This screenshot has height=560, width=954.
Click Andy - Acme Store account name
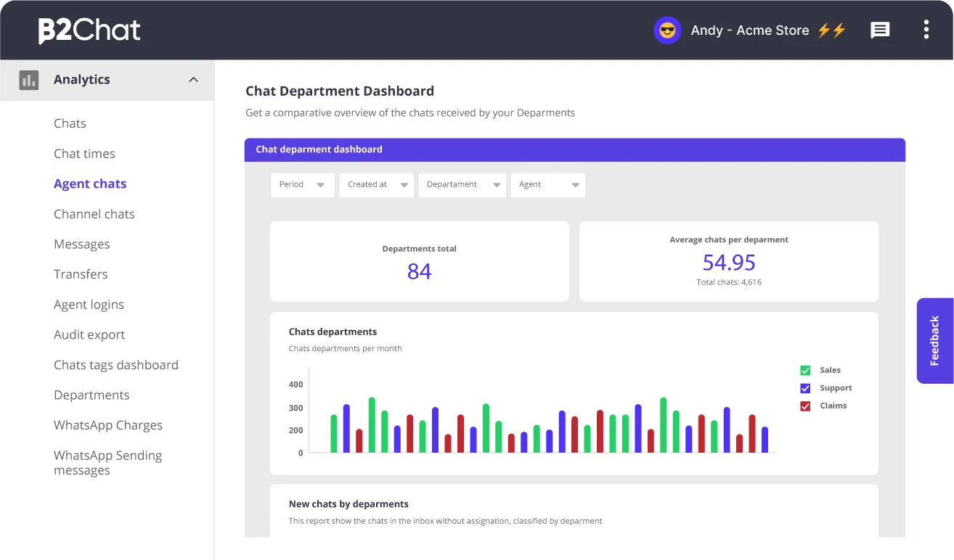coord(750,30)
